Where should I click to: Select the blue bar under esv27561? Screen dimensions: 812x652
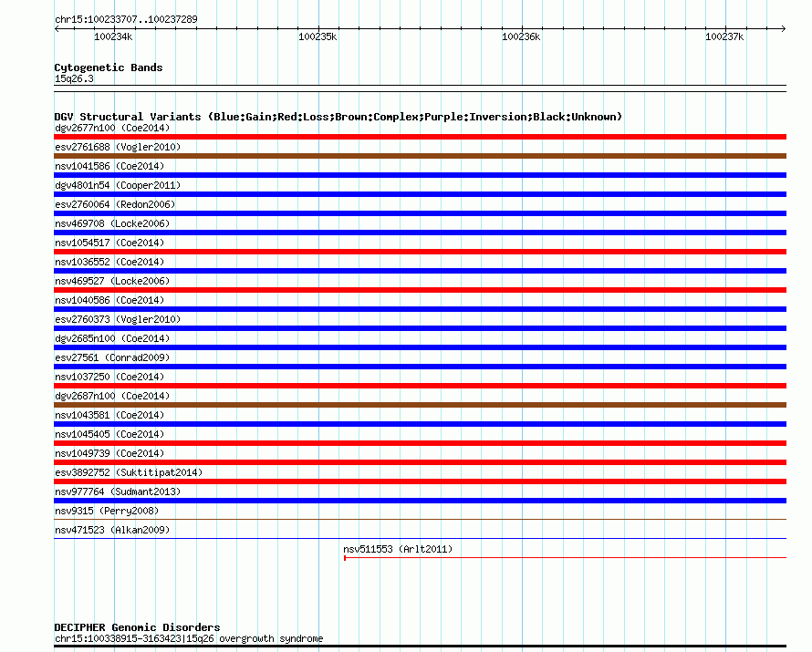tap(420, 367)
